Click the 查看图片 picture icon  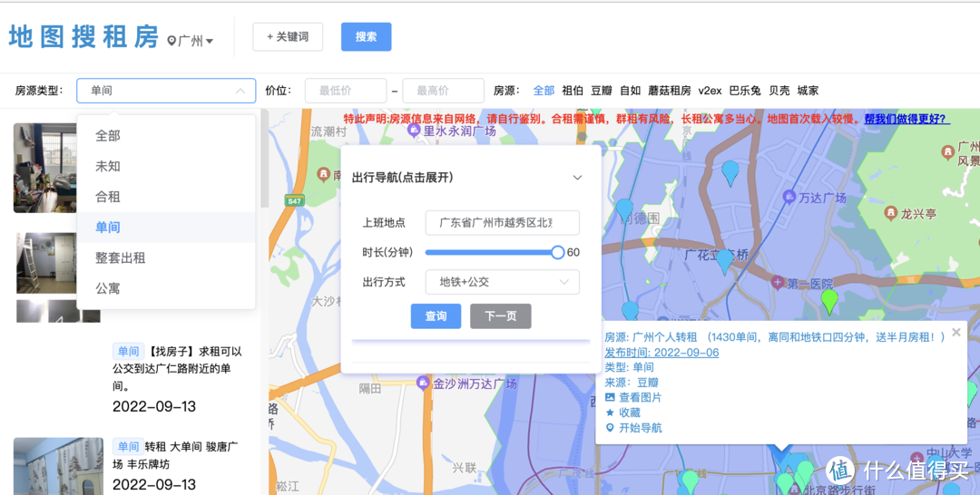point(610,398)
